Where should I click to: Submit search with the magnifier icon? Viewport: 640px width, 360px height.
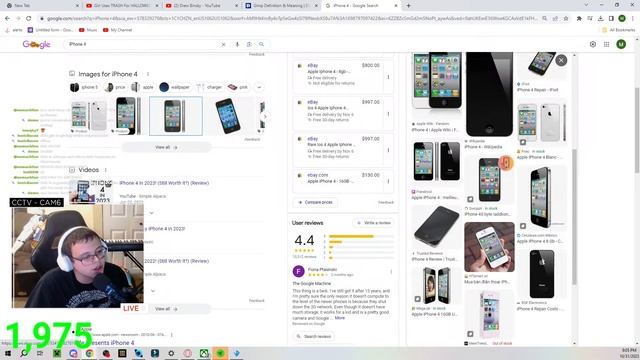tap(261, 44)
